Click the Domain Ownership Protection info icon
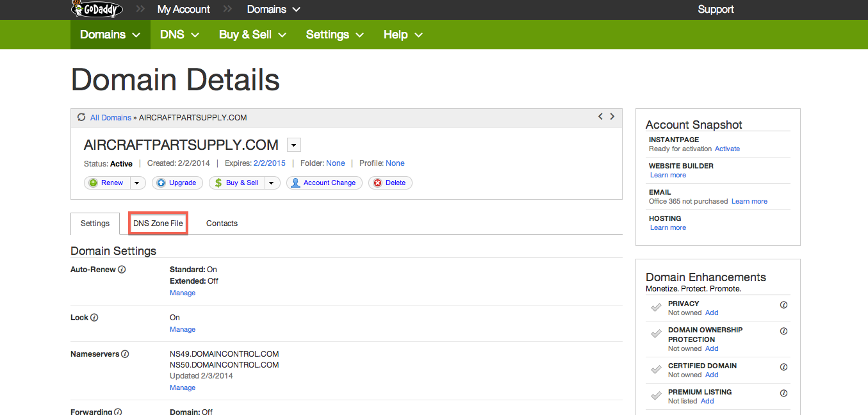This screenshot has height=415, width=868. (x=783, y=331)
